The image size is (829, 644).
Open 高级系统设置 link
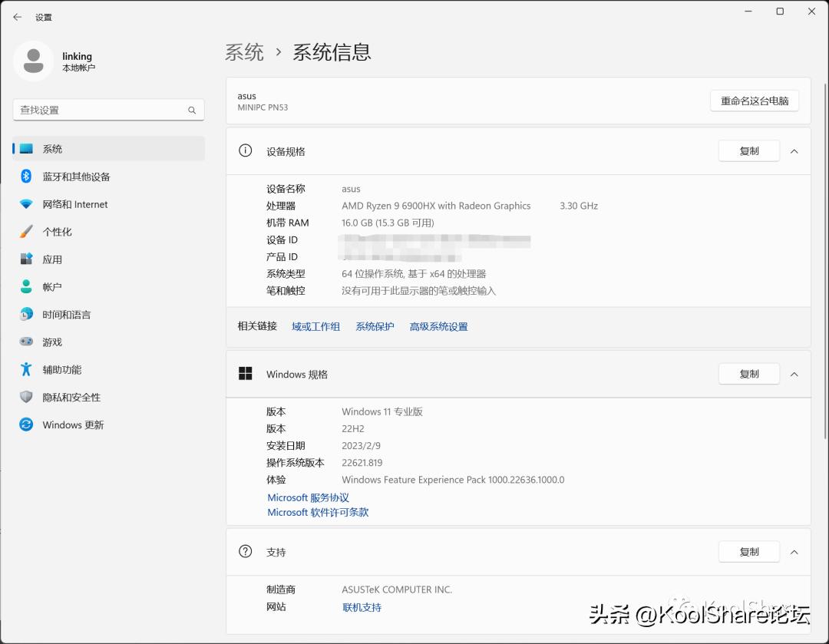pyautogui.click(x=438, y=326)
